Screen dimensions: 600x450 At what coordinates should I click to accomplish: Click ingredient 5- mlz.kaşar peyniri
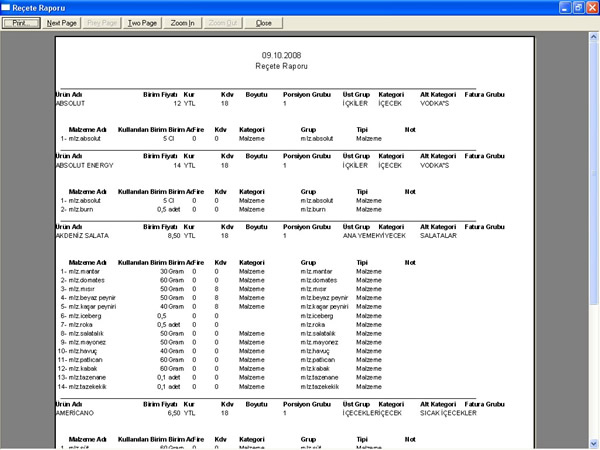click(x=88, y=307)
